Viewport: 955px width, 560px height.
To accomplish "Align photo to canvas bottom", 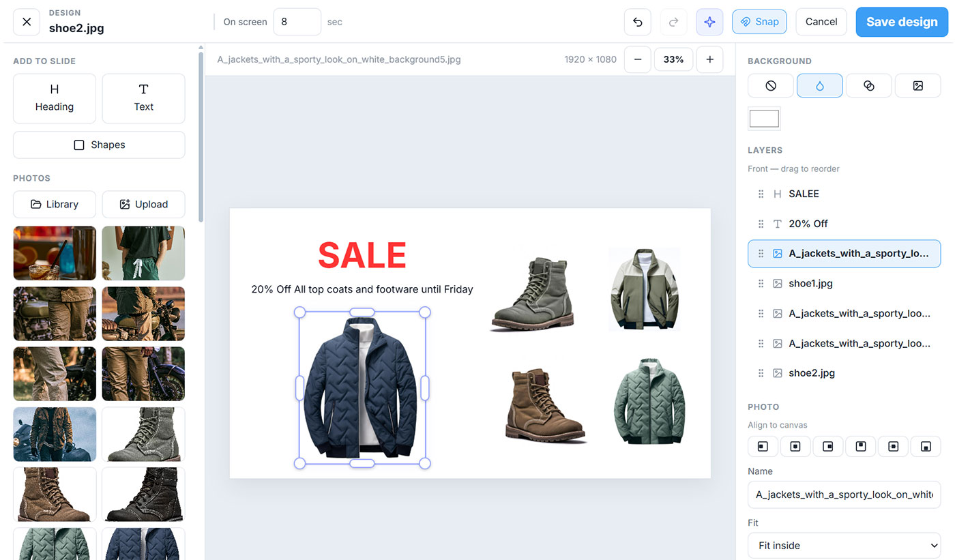I will [926, 446].
